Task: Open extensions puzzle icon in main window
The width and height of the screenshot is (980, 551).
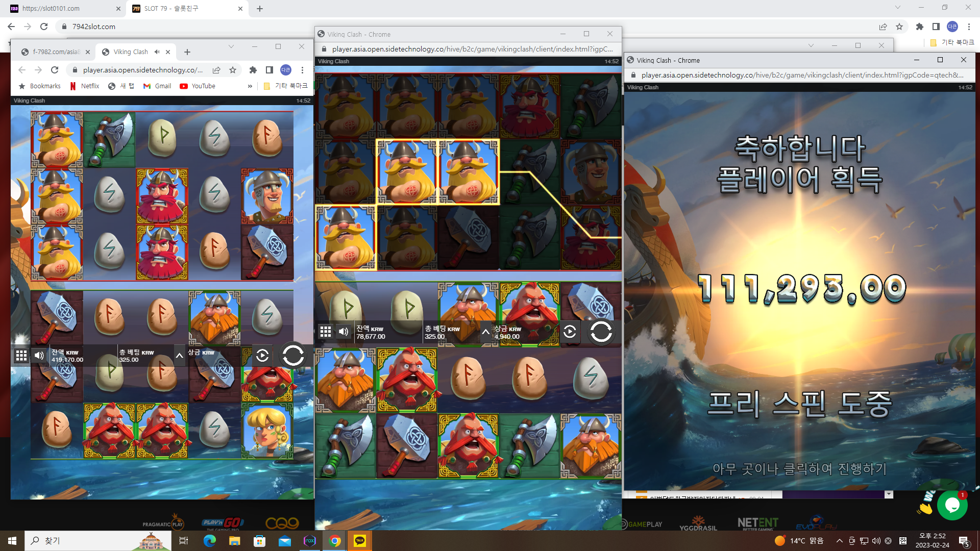Action: pyautogui.click(x=920, y=27)
